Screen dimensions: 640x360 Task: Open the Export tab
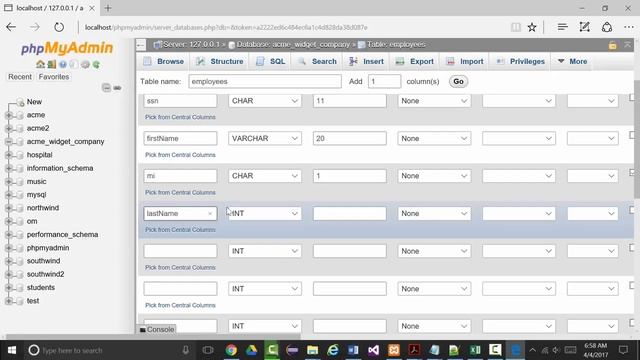(414, 61)
